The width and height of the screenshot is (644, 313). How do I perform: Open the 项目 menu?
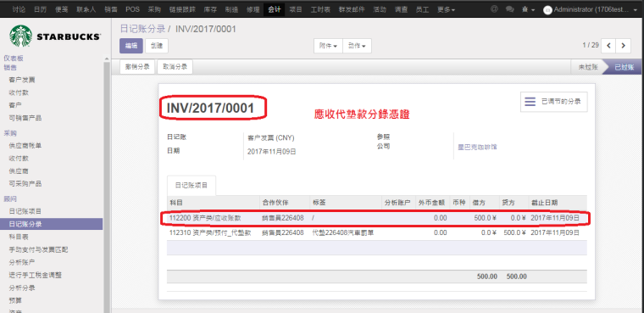[x=296, y=9]
